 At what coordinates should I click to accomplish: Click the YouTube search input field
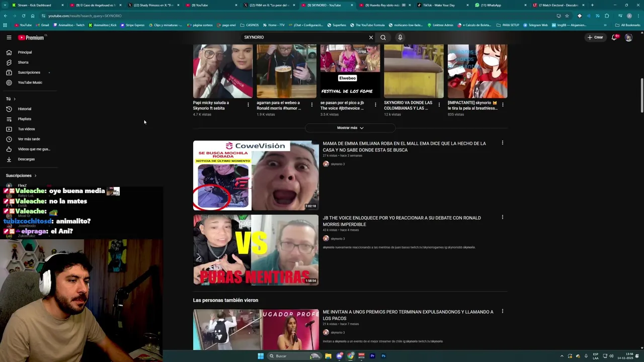pyautogui.click(x=304, y=37)
